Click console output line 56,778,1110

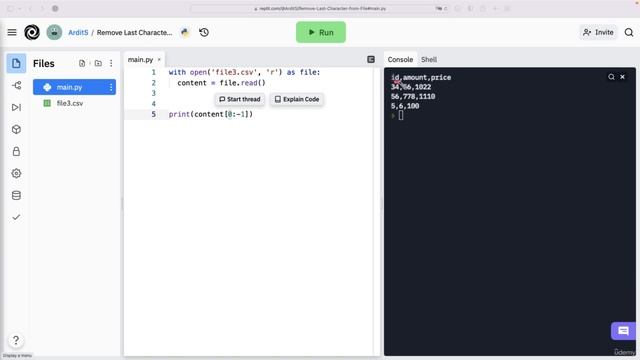coord(413,97)
